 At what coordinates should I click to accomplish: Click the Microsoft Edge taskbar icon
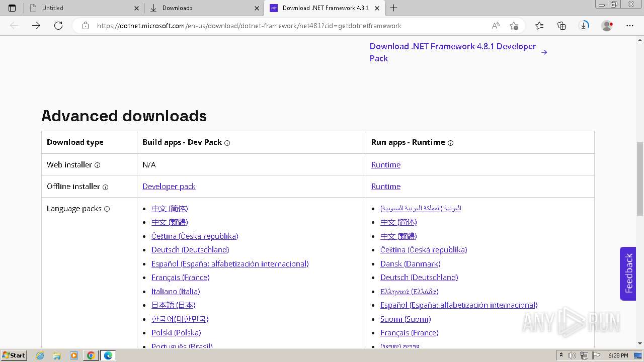click(108, 355)
